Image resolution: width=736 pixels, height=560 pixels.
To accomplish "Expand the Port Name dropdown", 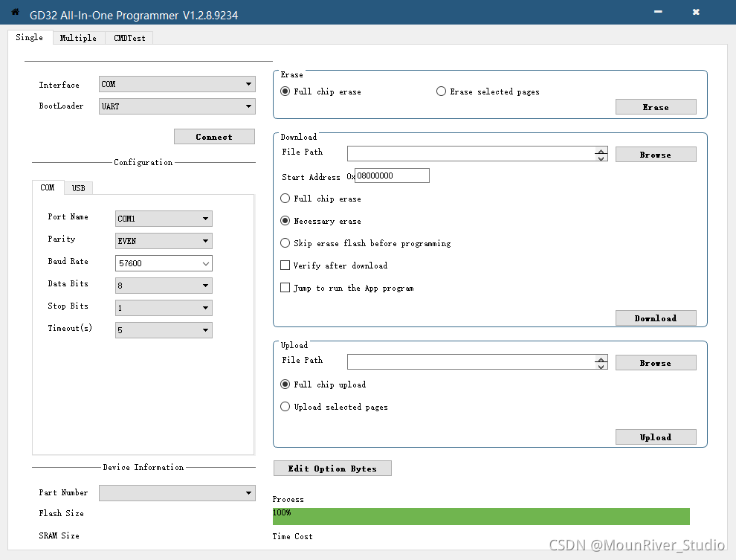I will click(164, 219).
